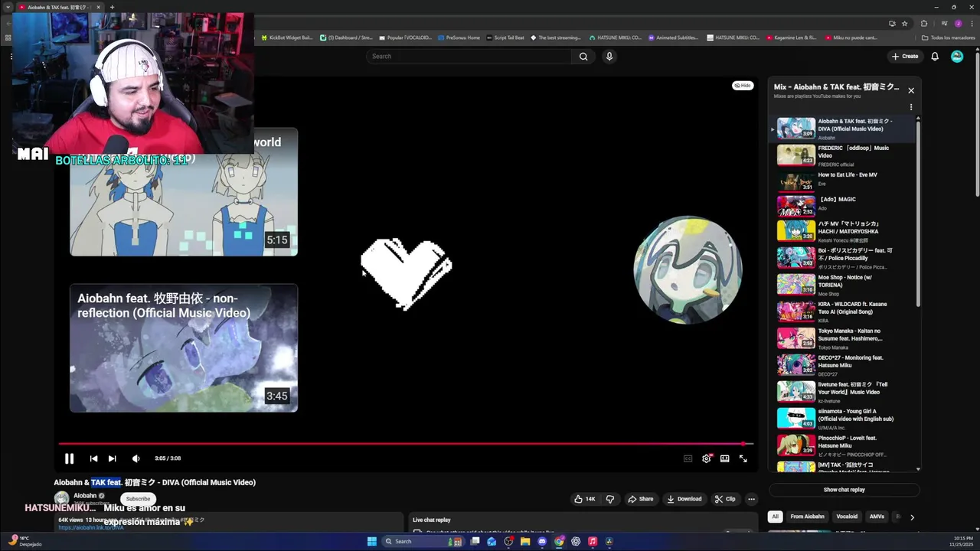980x551 pixels.
Task: Click the search magnifier button
Action: pyautogui.click(x=583, y=56)
